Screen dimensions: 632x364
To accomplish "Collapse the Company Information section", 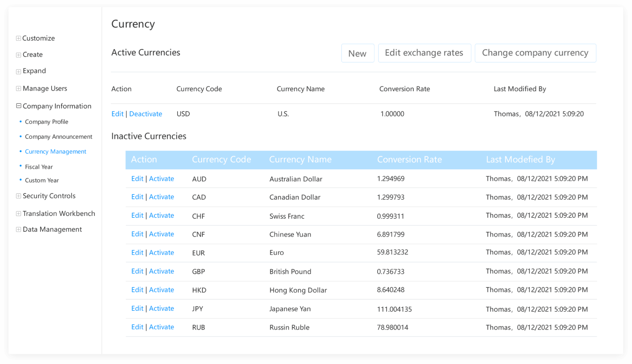I will click(x=18, y=106).
